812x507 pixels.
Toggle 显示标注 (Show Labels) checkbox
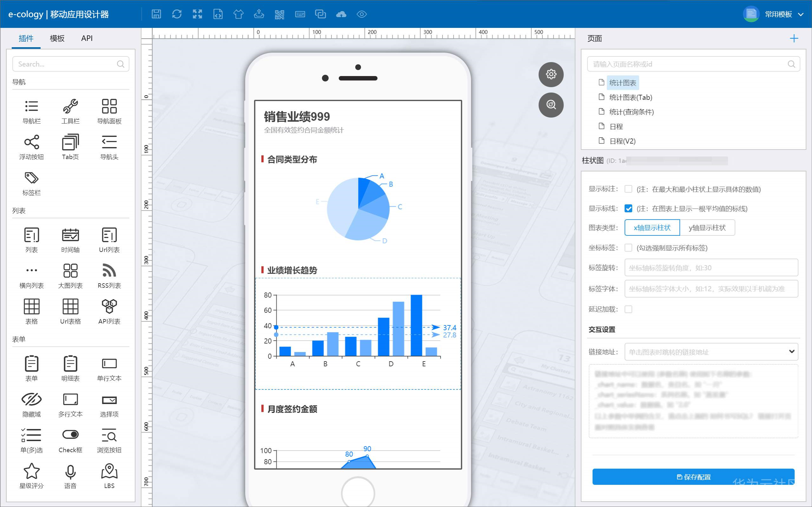pyautogui.click(x=627, y=189)
